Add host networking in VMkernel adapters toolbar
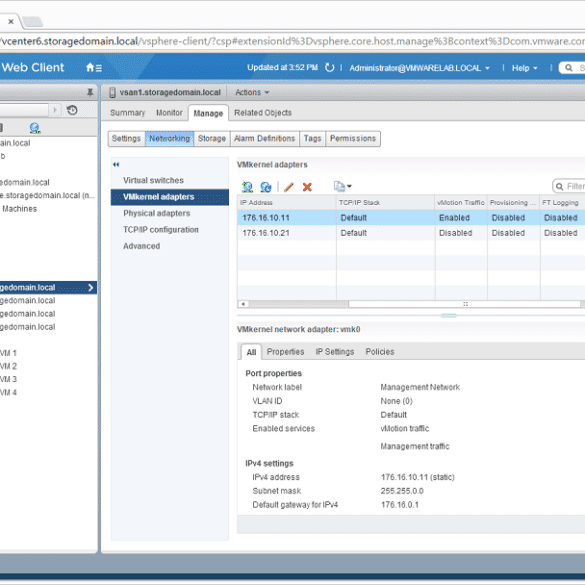This screenshot has height=585, width=585. click(x=247, y=187)
